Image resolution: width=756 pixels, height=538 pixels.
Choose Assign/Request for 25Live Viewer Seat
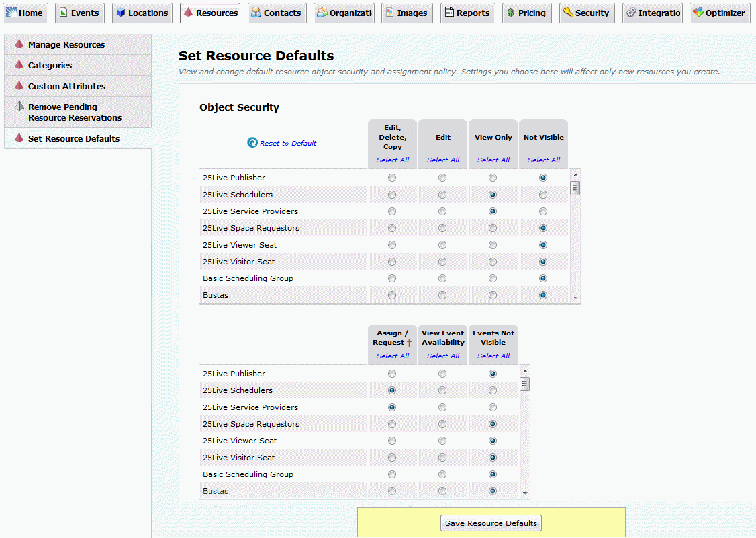pos(392,441)
